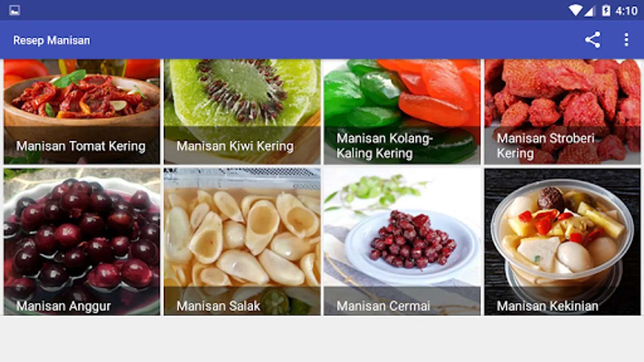The height and width of the screenshot is (362, 644).
Task: Open the three-dot overflow menu
Action: (626, 40)
